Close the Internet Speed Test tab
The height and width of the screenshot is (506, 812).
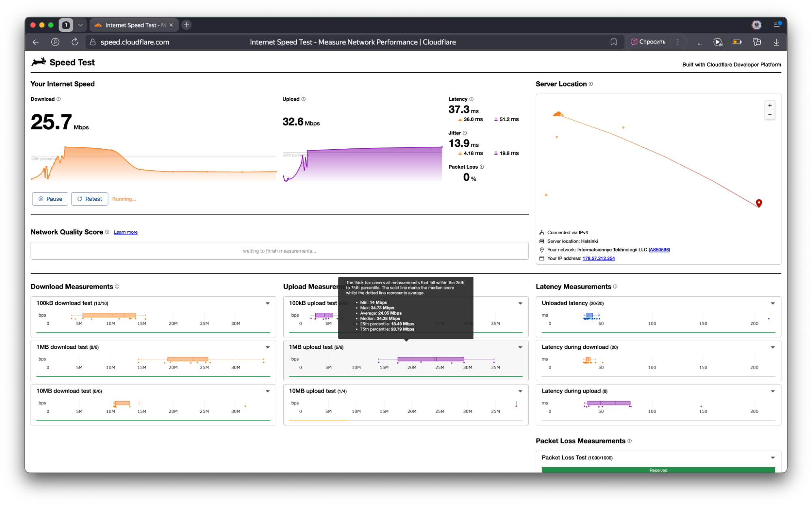(171, 25)
